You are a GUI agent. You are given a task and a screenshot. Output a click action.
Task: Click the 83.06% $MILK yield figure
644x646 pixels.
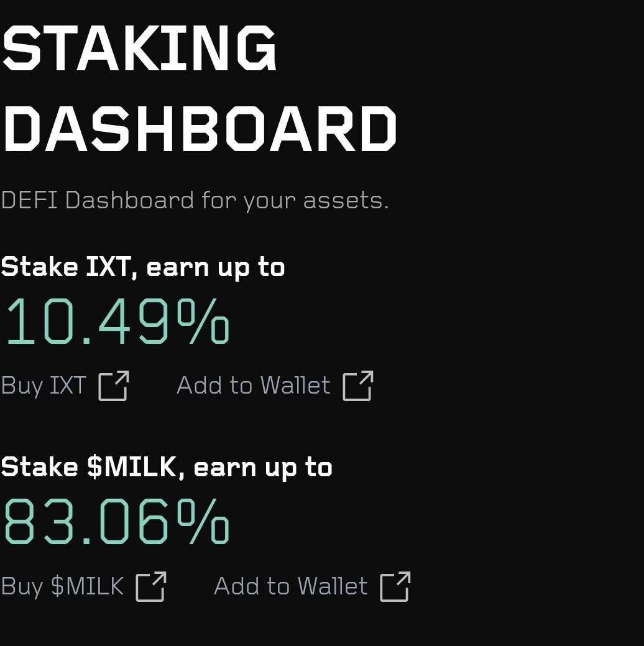117,521
